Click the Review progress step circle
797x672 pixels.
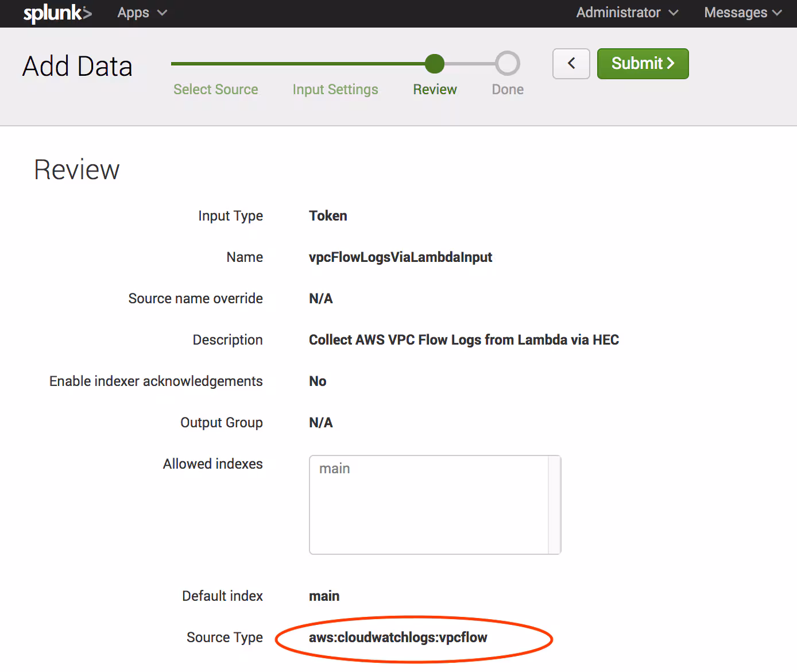point(435,64)
